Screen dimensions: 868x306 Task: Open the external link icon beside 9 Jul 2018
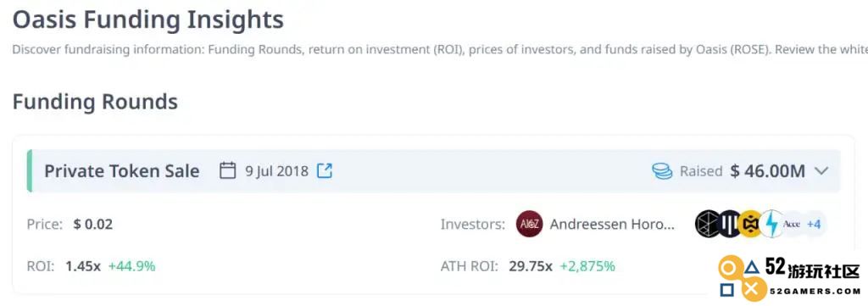(x=325, y=170)
